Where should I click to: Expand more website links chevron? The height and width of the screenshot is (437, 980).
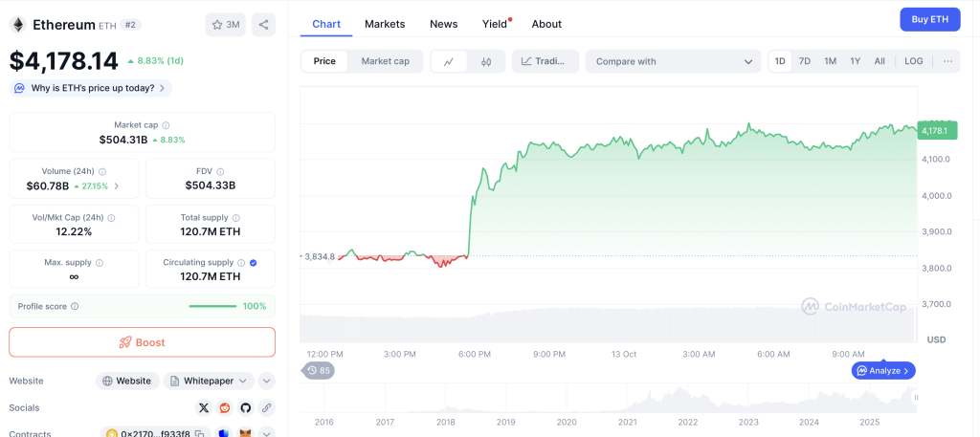(266, 381)
